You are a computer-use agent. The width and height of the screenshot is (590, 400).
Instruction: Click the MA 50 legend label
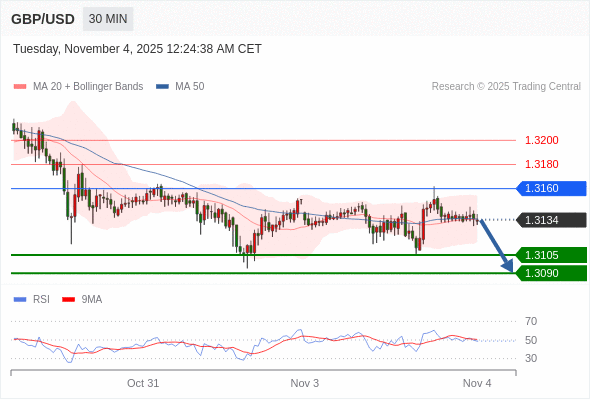190,87
